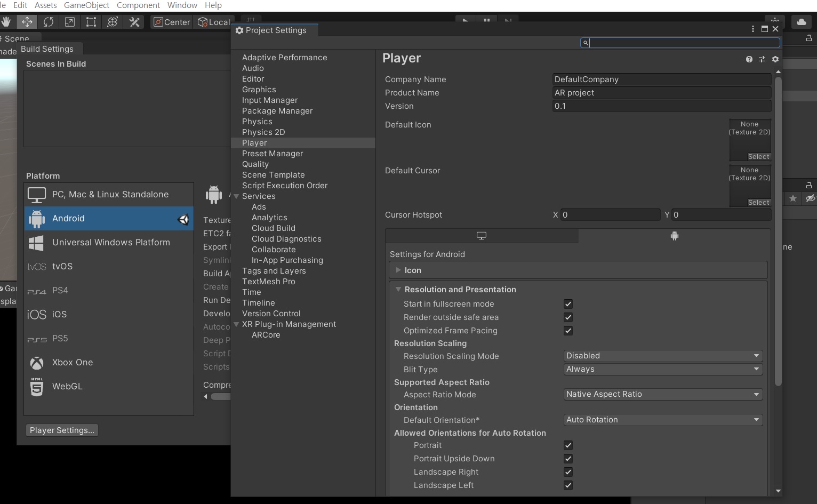The image size is (817, 504).
Task: Toggle the hidden eye icon in the right panel
Action: coord(810,198)
